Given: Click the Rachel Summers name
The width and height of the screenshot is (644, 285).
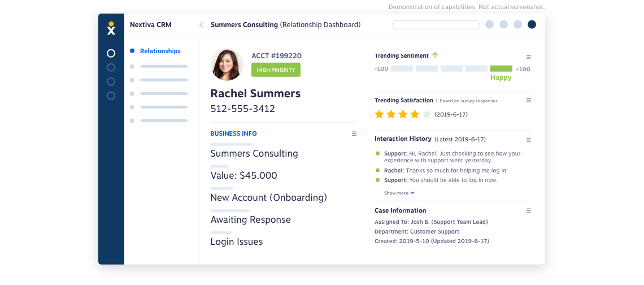Looking at the screenshot, I should coord(255,93).
